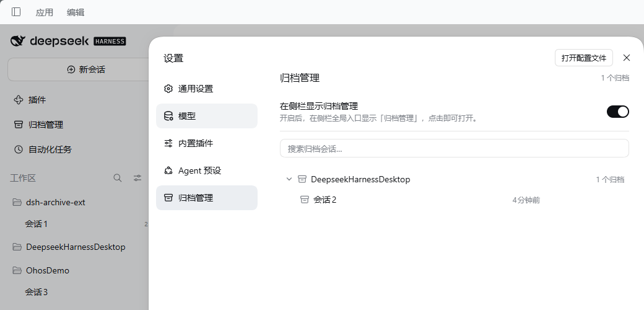Click the 模型 database icon

pos(168,116)
